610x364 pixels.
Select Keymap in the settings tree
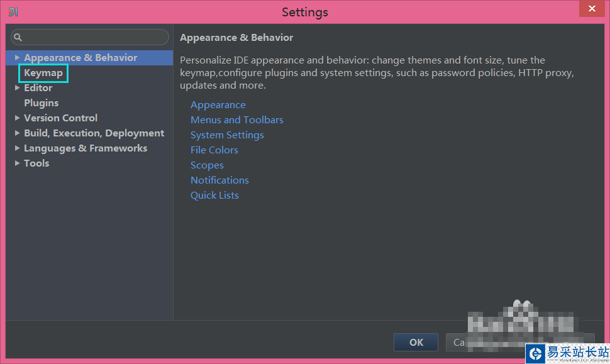43,73
